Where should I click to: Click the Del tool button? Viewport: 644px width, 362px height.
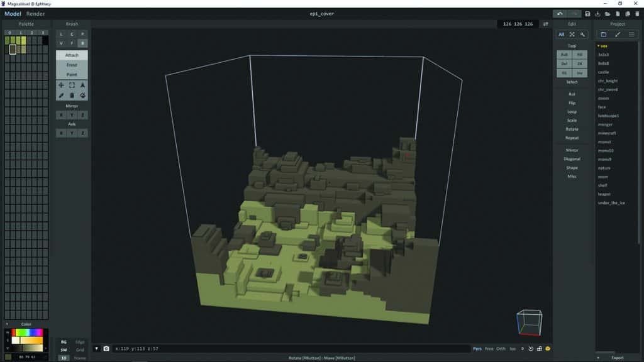point(564,63)
